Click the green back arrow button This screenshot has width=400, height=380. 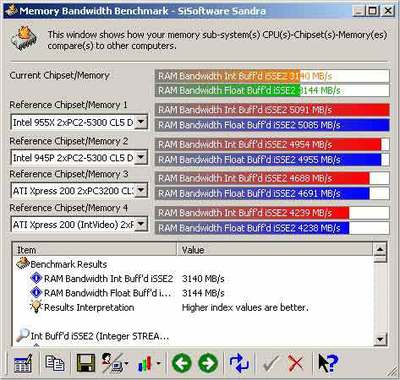(x=182, y=363)
